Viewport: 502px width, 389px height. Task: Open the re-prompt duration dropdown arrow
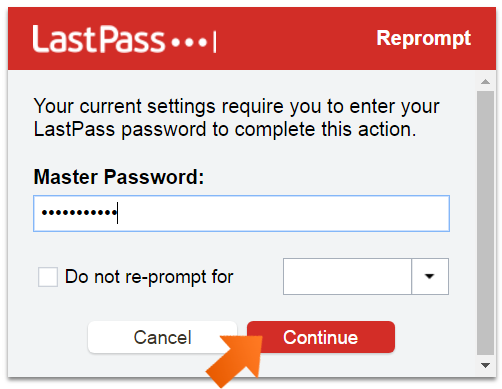pyautogui.click(x=430, y=276)
